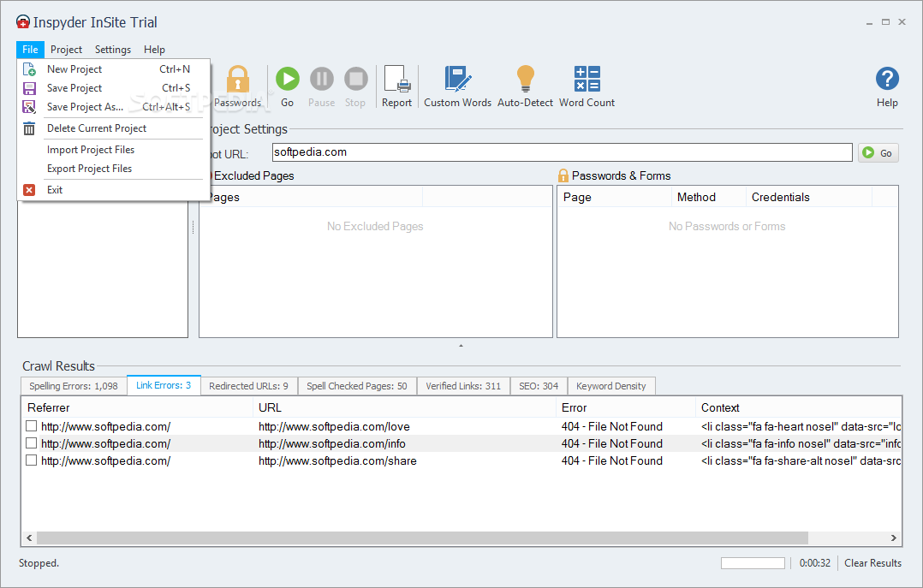
Task: Click the crawl progress bar
Action: [x=753, y=563]
